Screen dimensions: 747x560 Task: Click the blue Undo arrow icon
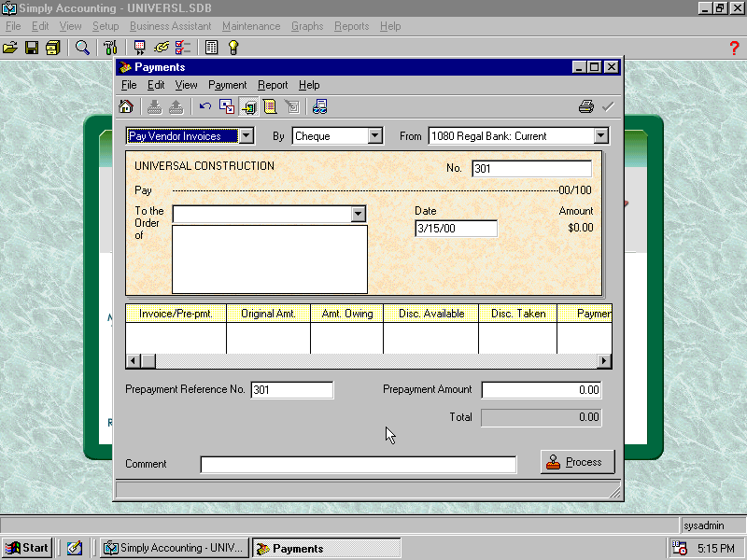tap(204, 106)
